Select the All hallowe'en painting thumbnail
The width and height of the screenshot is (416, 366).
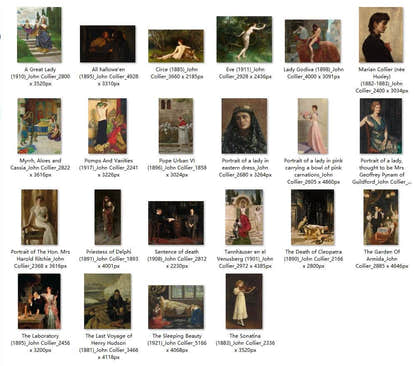[108, 44]
